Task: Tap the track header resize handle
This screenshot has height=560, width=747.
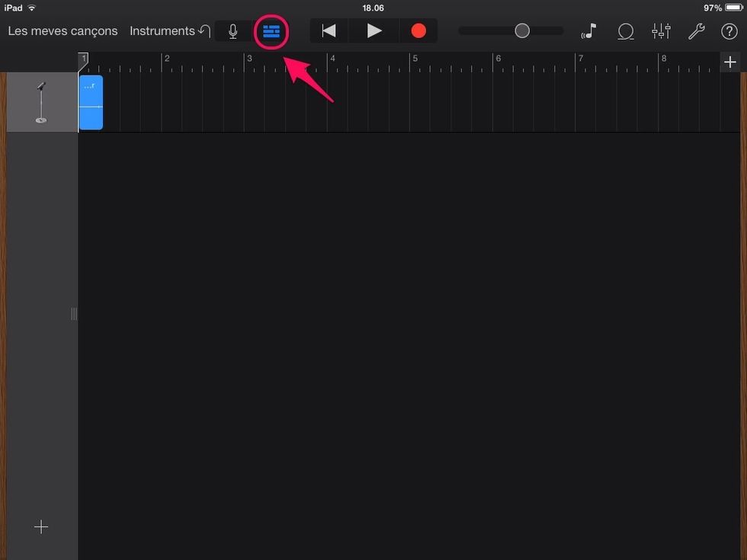Action: pyautogui.click(x=74, y=313)
